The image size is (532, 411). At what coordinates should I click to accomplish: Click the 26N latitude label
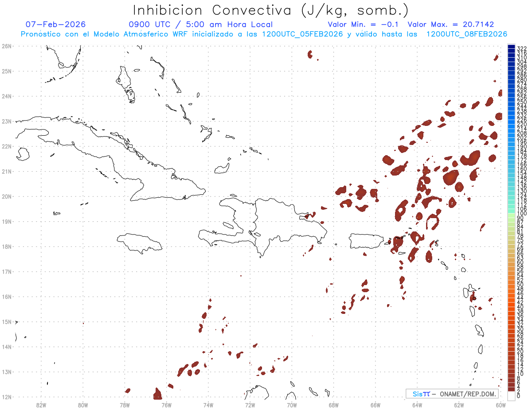[7, 46]
